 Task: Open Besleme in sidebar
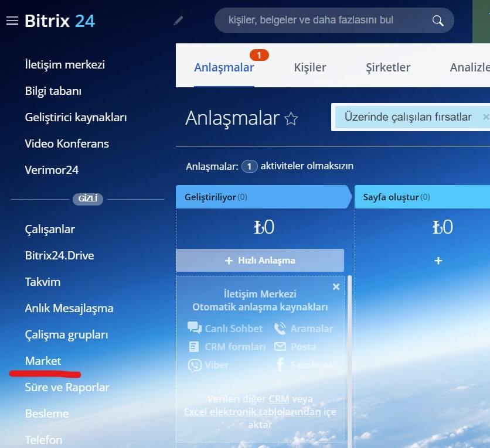click(46, 413)
